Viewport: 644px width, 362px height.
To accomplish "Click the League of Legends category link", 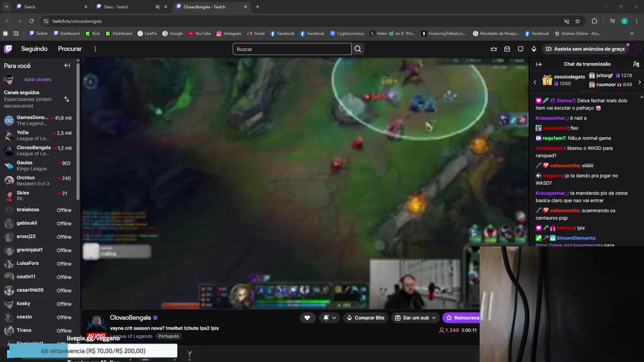I will coord(131,336).
